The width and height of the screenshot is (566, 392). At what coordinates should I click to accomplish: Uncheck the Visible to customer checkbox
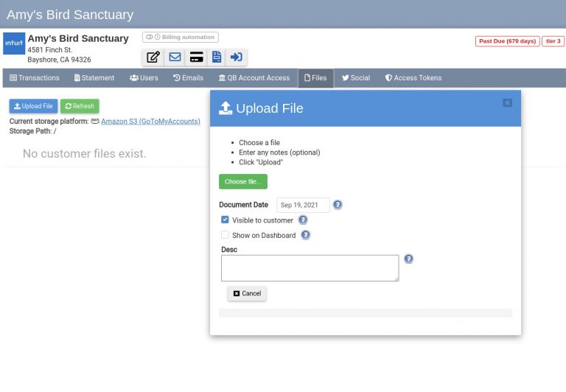pyautogui.click(x=225, y=220)
